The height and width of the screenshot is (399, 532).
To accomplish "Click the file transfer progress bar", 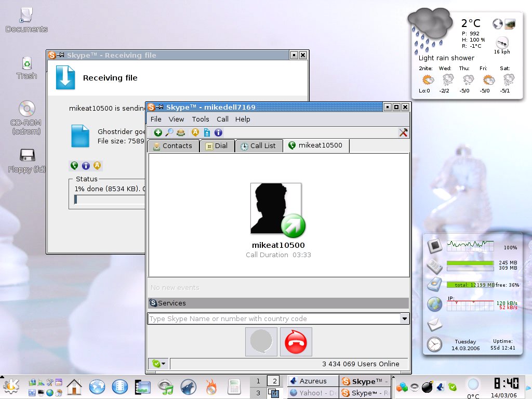I will pos(109,199).
